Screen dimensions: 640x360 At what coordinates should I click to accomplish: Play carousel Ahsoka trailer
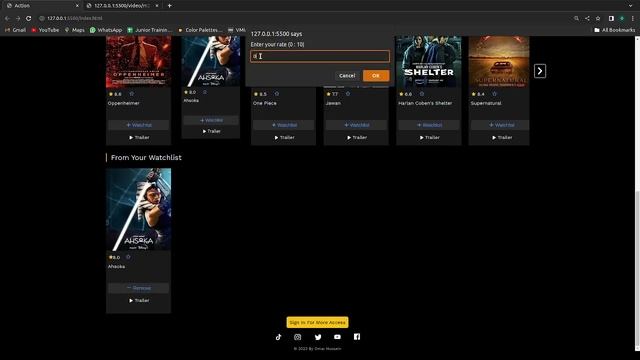click(x=211, y=131)
